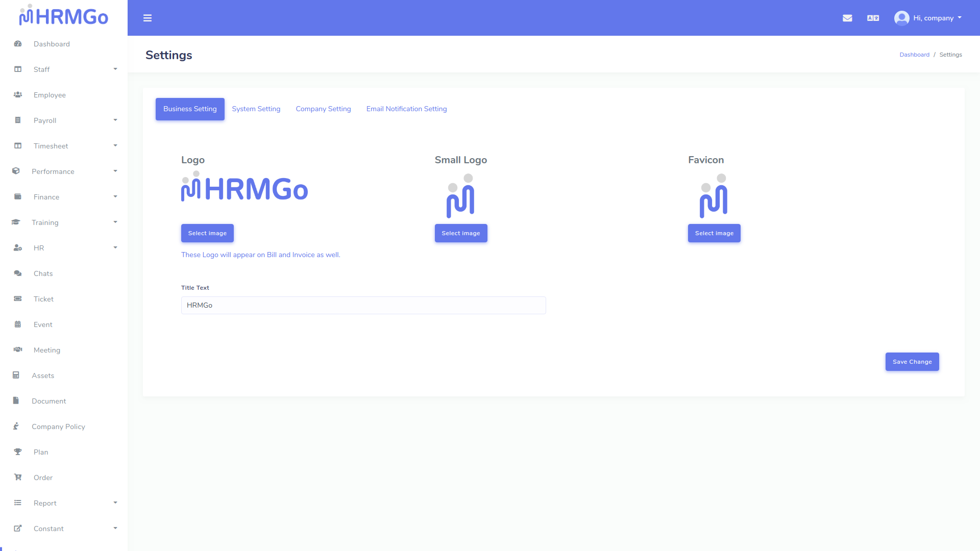Click the large HRMGo logo preview
This screenshot has width=980, height=551.
click(x=244, y=187)
